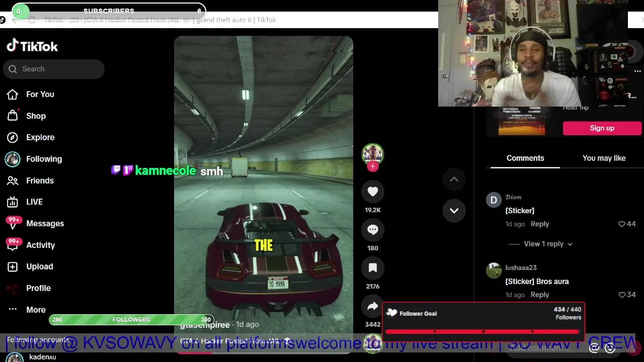This screenshot has height=362, width=644.
Task: Click the ad thumbnail image
Action: (522, 121)
